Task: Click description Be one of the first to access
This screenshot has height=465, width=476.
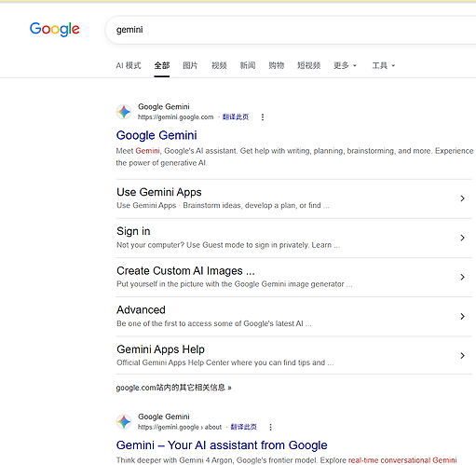Action: pos(214,323)
